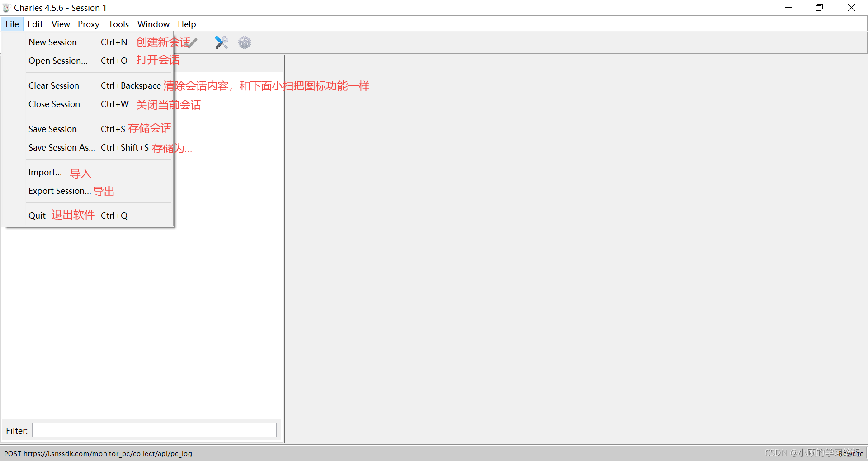Open the Edit menu
This screenshot has height=461, width=868.
pyautogui.click(x=35, y=24)
